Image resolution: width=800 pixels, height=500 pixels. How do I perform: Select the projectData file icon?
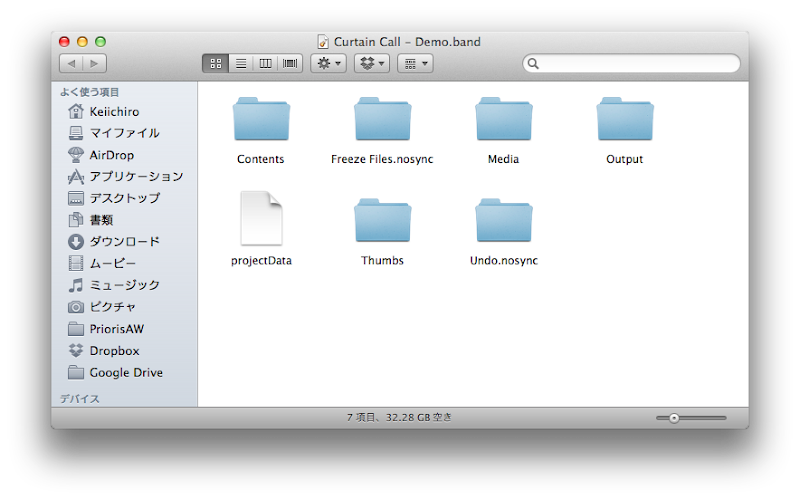point(261,218)
